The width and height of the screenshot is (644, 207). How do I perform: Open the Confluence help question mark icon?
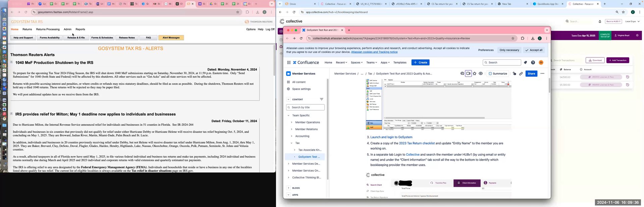(x=533, y=62)
